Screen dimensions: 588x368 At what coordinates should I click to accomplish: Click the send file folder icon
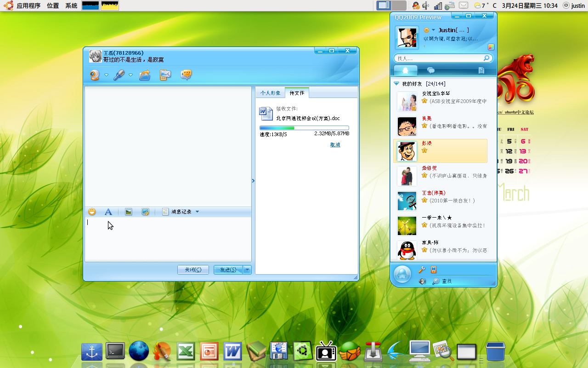[x=145, y=75]
